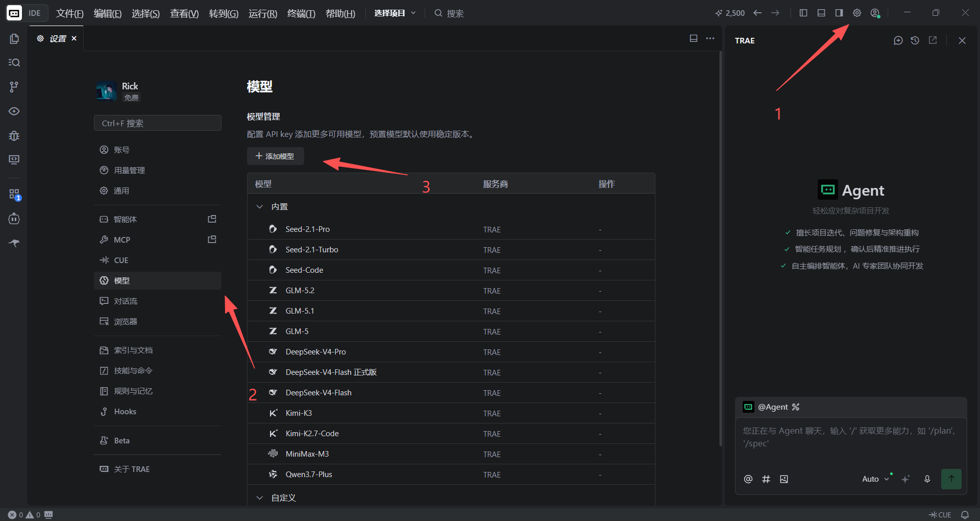The width and height of the screenshot is (980, 521).
Task: Open the source control branch icon
Action: pyautogui.click(x=14, y=87)
